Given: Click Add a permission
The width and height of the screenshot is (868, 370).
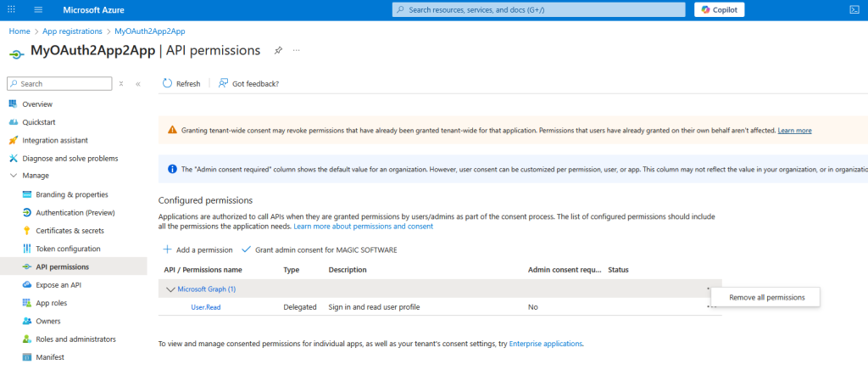Looking at the screenshot, I should (x=198, y=249).
